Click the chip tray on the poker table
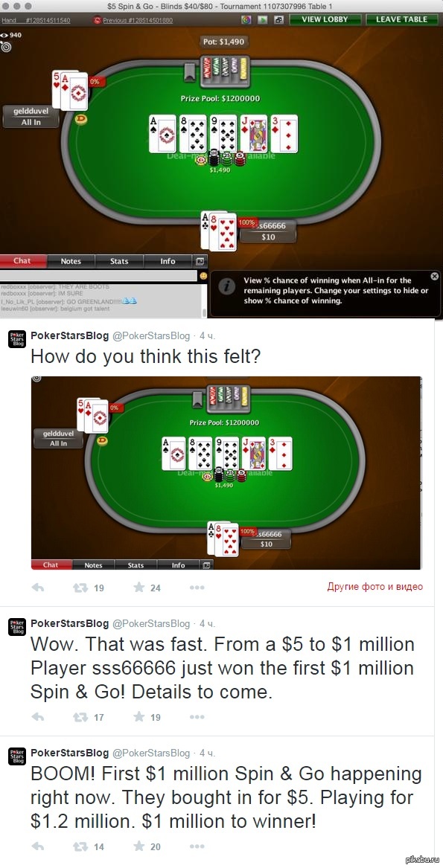The image size is (443, 868). (225, 71)
